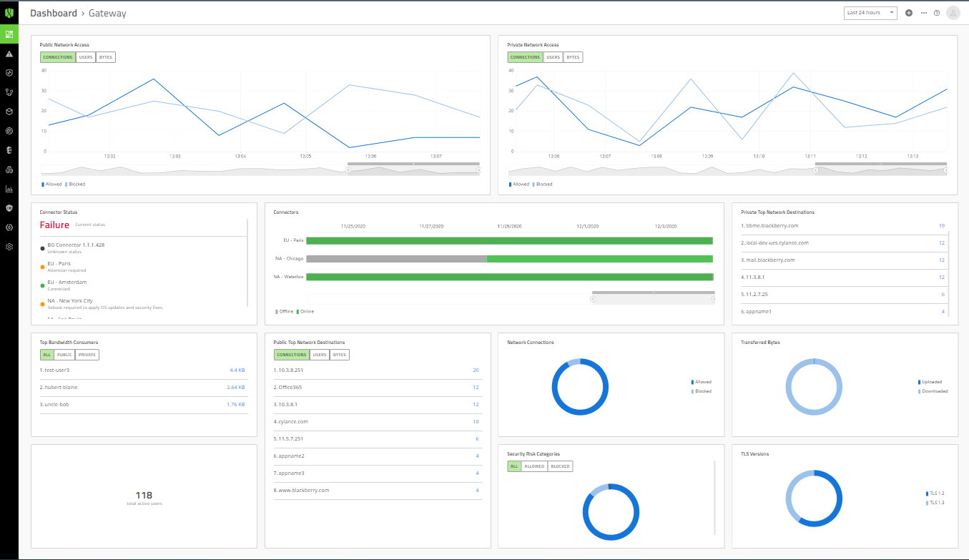Open the settings gear in sidebar

pos(9,247)
